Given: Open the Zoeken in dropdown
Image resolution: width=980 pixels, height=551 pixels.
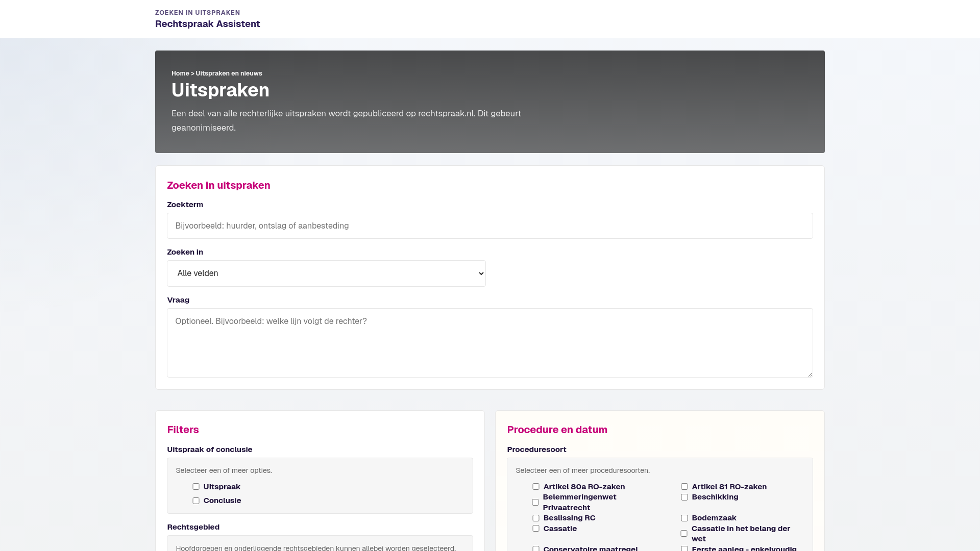Looking at the screenshot, I should 326,273.
